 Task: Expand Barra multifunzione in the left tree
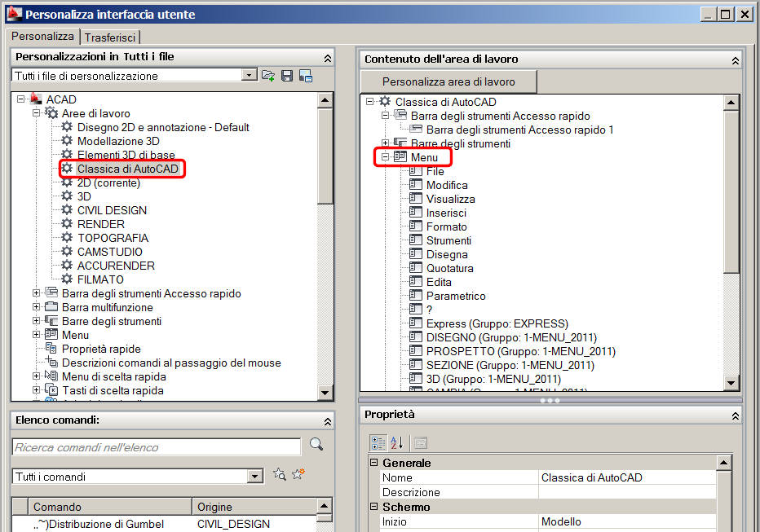click(x=37, y=307)
